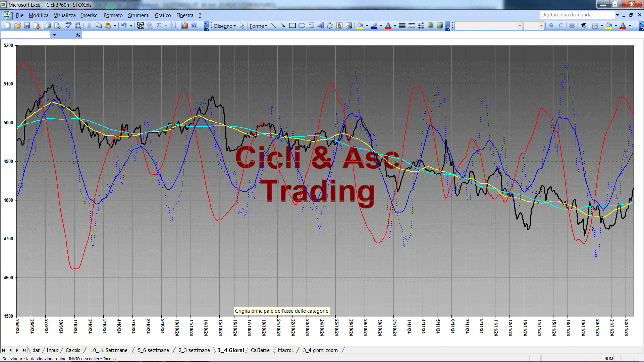Select the Oval drawing tool
Screen dimensions: 644x362
[302, 25]
